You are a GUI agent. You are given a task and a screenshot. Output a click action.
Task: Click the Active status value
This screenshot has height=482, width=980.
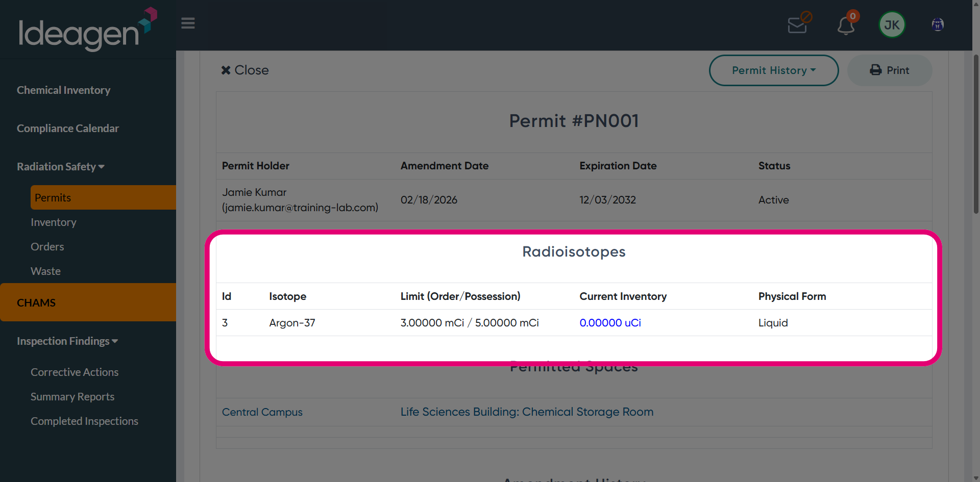click(773, 200)
